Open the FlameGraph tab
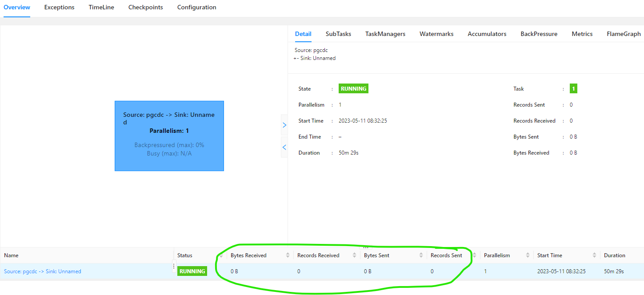644x295 pixels. pyautogui.click(x=624, y=34)
